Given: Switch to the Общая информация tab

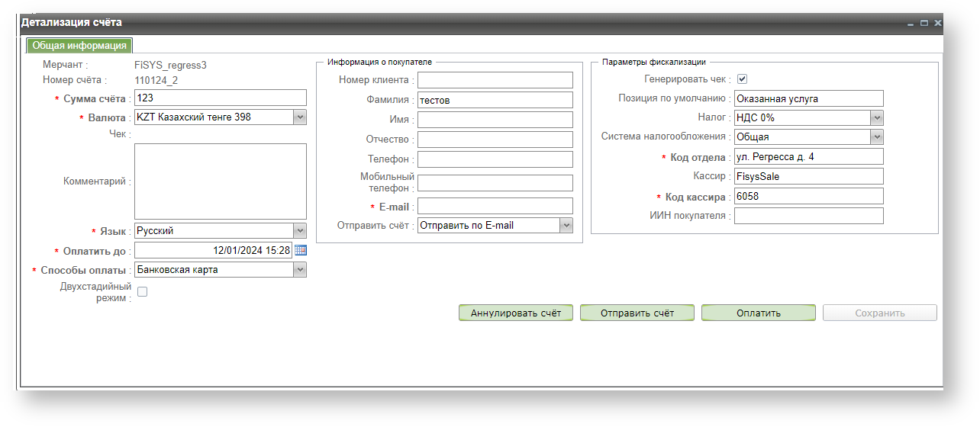Looking at the screenshot, I should [x=79, y=46].
